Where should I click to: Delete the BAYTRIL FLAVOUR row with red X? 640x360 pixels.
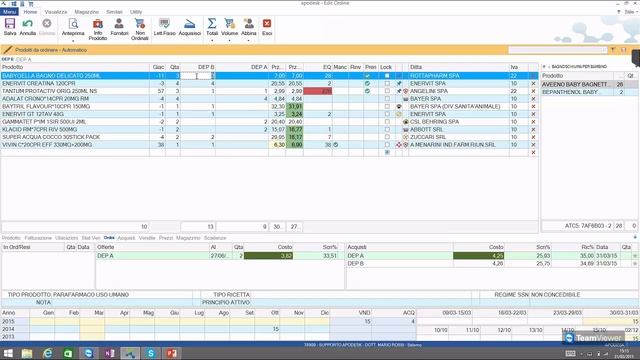(x=533, y=107)
